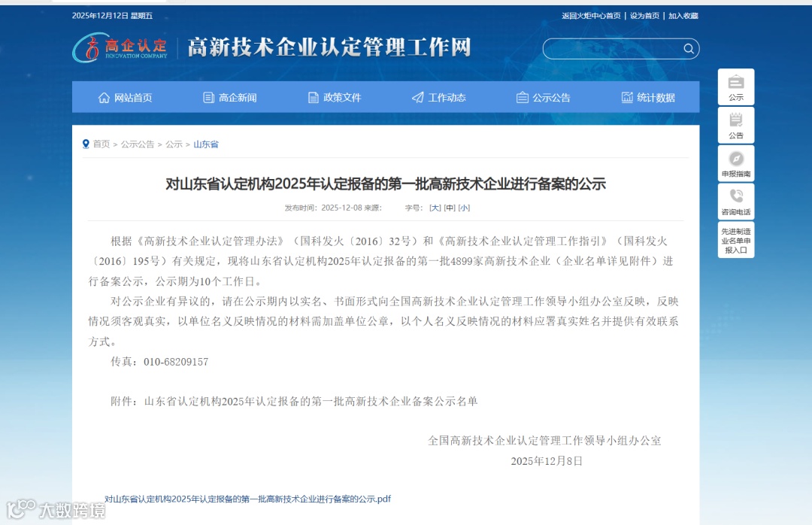
Task: Click publish date 2025-12-08 text
Action: pos(341,208)
